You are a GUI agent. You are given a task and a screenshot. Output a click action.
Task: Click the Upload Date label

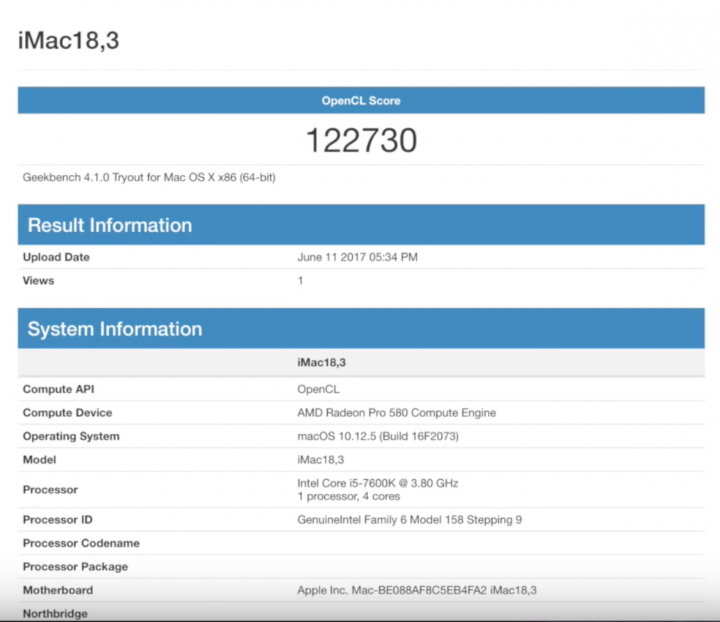(x=56, y=257)
